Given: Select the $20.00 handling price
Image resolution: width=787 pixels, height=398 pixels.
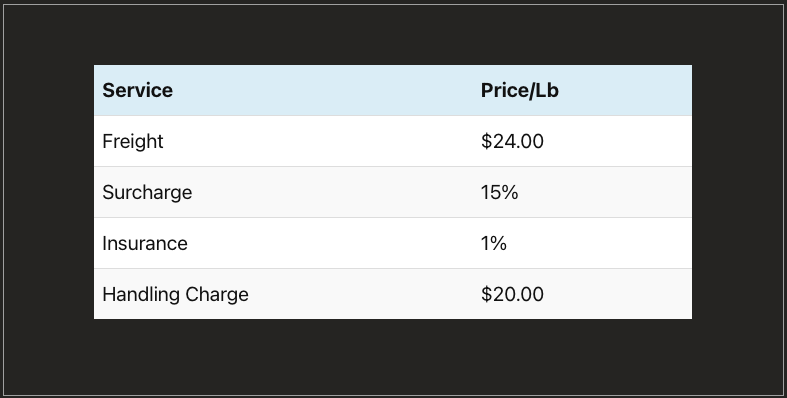Looking at the screenshot, I should pyautogui.click(x=512, y=294).
